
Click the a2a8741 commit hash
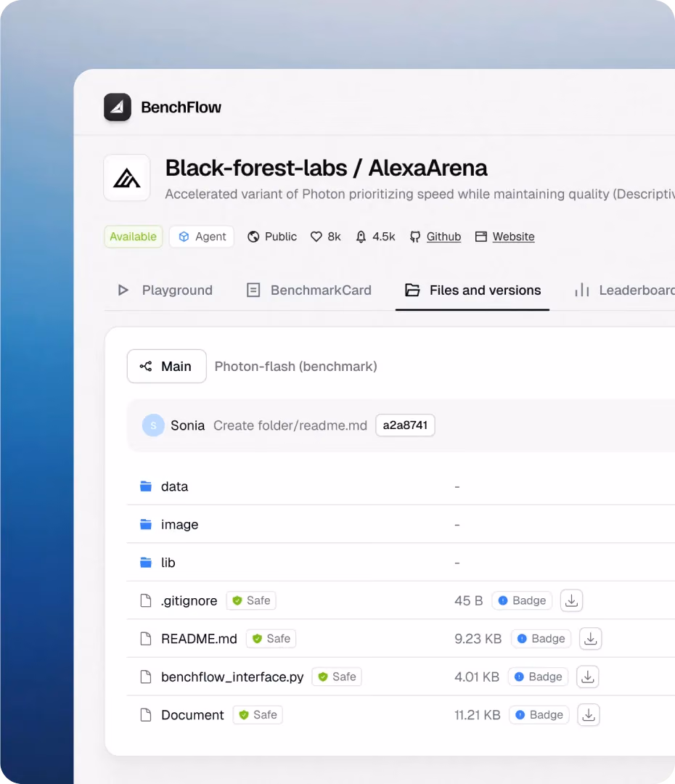point(405,425)
